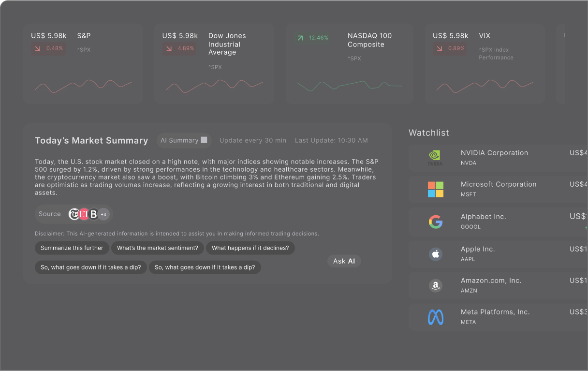Screen dimensions: 588x371
Task: Click the Google logo for Alphabet Inc.
Action: [x=436, y=222]
